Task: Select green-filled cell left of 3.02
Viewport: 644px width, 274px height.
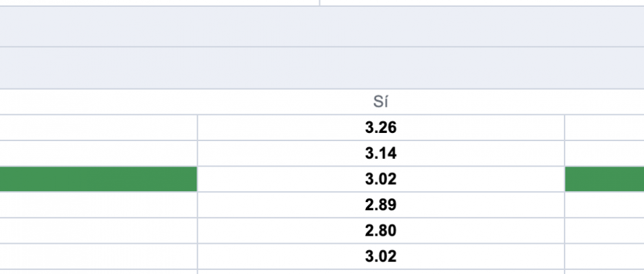Action: (x=99, y=179)
